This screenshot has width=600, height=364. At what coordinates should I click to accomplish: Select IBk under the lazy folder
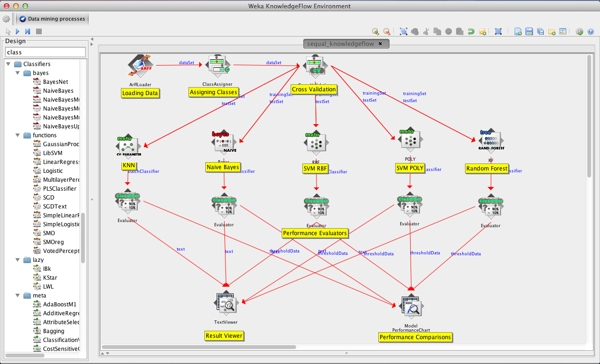[x=47, y=269]
